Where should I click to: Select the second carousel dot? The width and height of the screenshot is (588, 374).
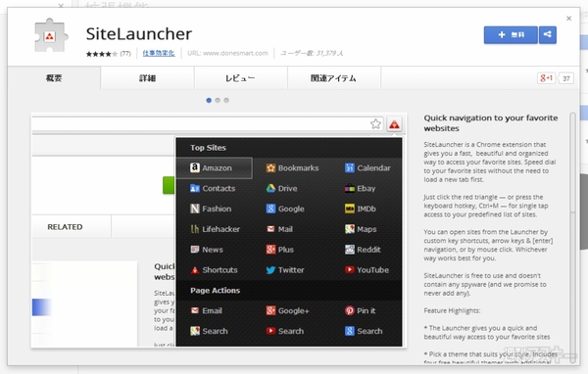218,100
